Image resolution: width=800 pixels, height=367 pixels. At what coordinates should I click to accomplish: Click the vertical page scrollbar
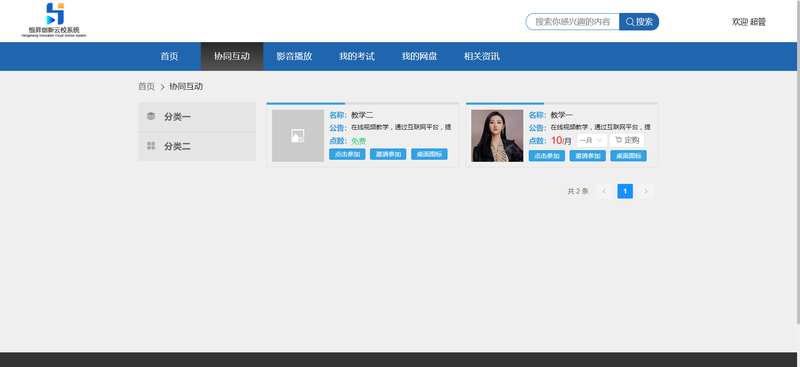[798, 162]
